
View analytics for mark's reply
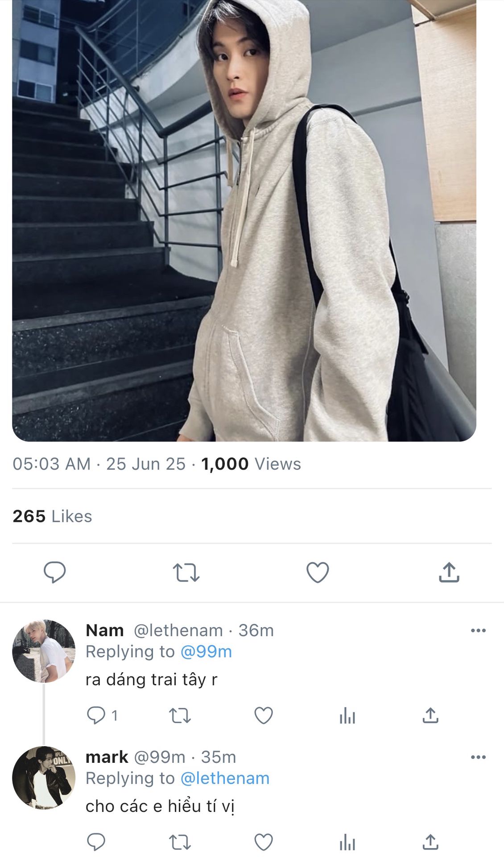[347, 843]
